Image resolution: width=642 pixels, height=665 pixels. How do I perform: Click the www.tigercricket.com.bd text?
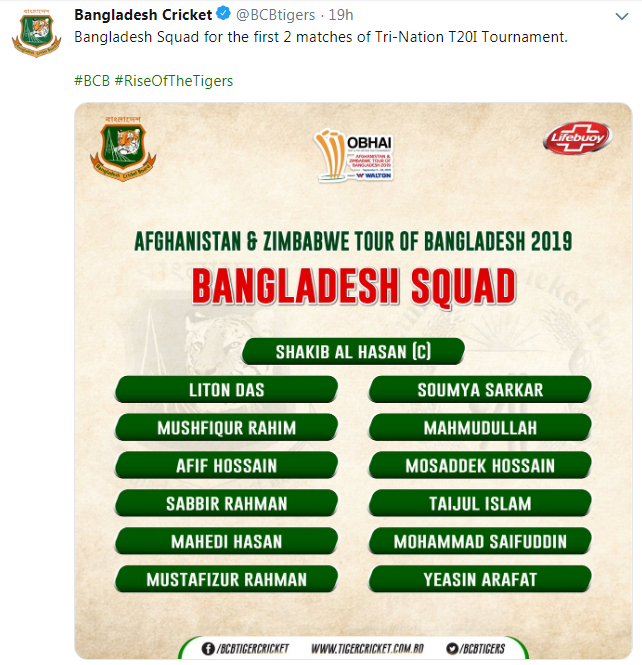point(367,649)
